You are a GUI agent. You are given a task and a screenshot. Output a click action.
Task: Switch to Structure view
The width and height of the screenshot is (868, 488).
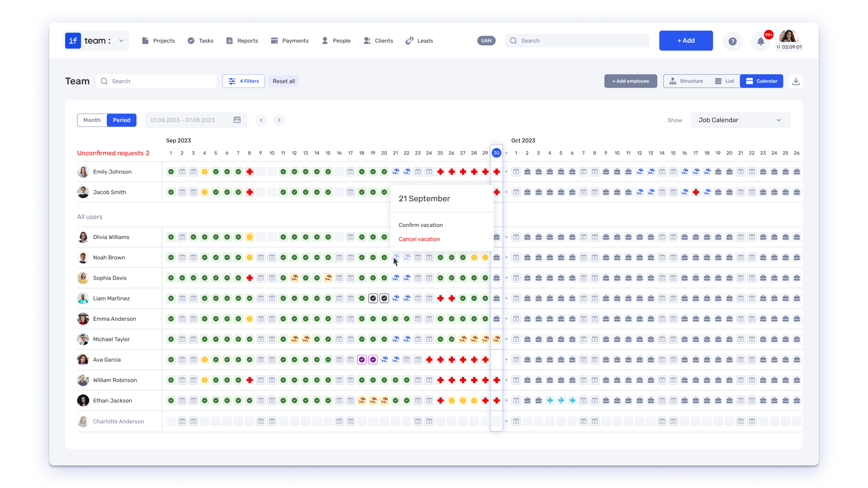click(686, 81)
